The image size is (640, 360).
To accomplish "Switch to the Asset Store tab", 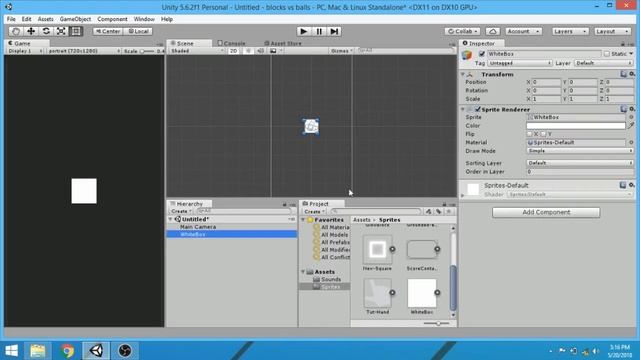I will [283, 43].
